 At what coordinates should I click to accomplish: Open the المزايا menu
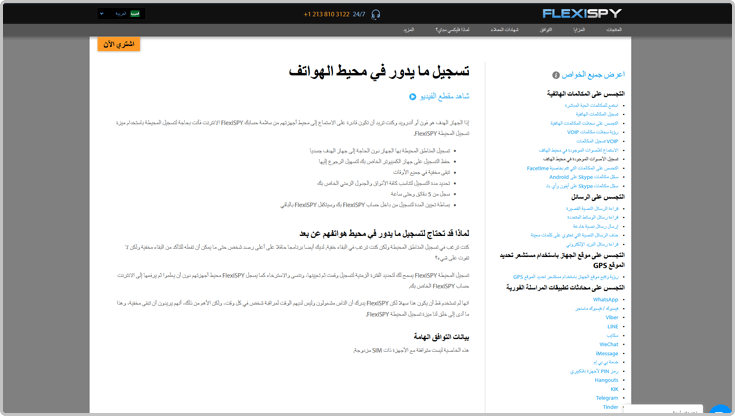pyautogui.click(x=579, y=30)
